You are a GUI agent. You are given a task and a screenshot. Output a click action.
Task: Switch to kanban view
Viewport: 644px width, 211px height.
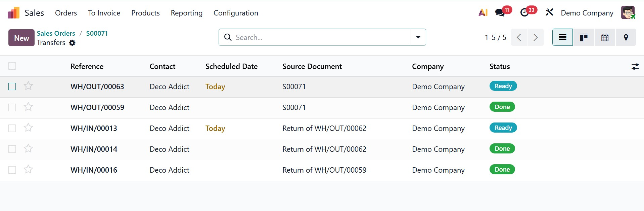pos(584,37)
